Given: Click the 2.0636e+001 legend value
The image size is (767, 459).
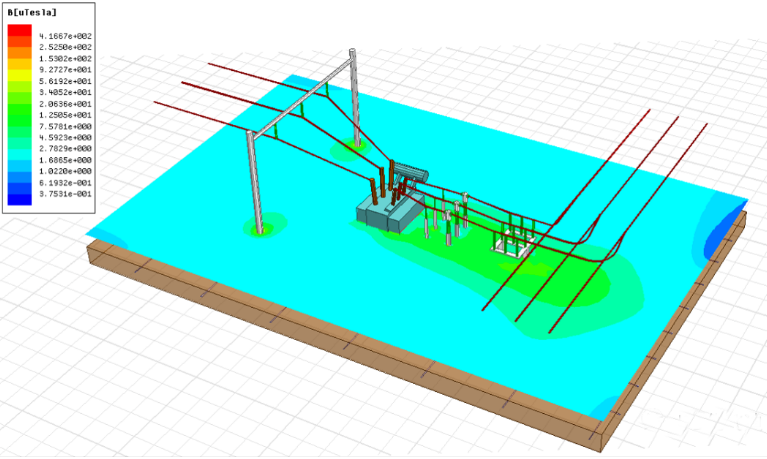Looking at the screenshot, I should point(66,104).
